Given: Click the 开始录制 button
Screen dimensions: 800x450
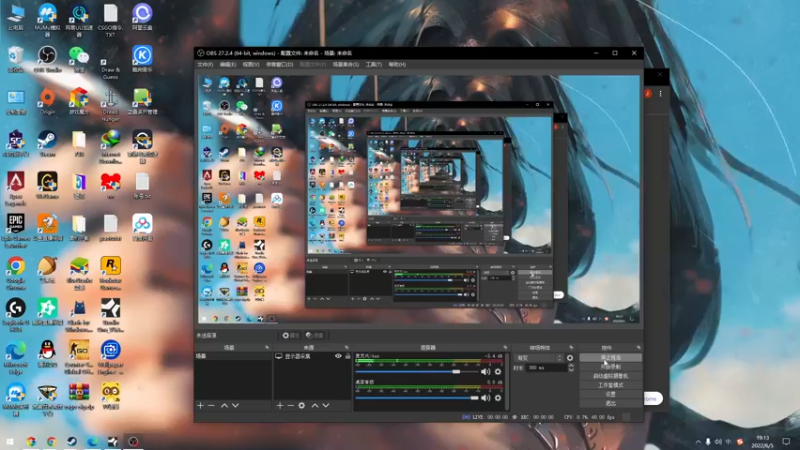Looking at the screenshot, I should pyautogui.click(x=610, y=367).
